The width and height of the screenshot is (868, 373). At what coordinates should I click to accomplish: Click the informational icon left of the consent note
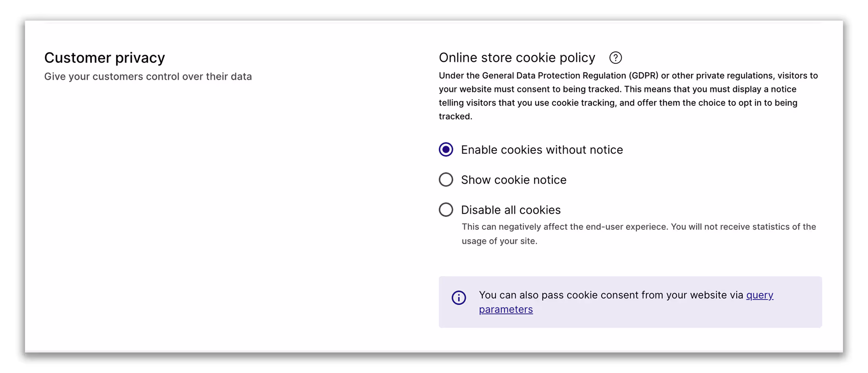(x=458, y=298)
